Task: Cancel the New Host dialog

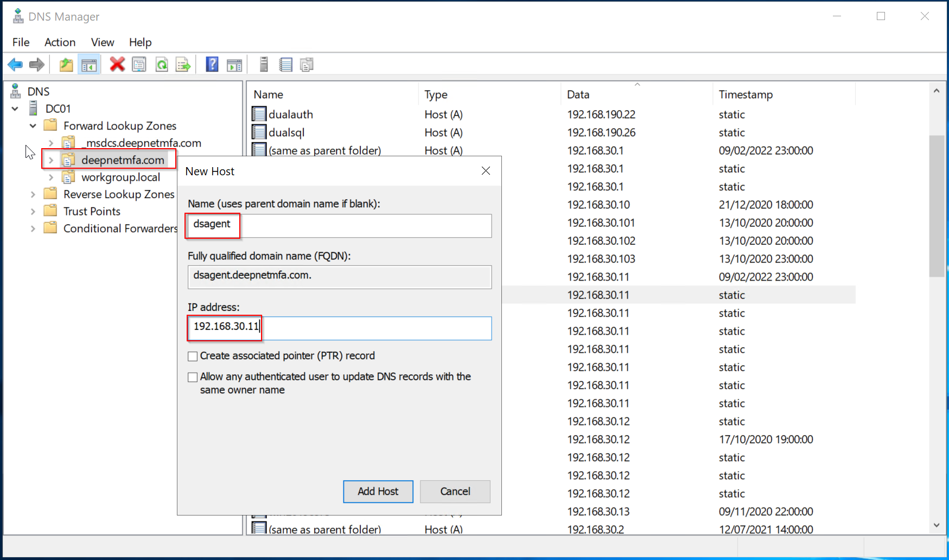Action: 455,491
